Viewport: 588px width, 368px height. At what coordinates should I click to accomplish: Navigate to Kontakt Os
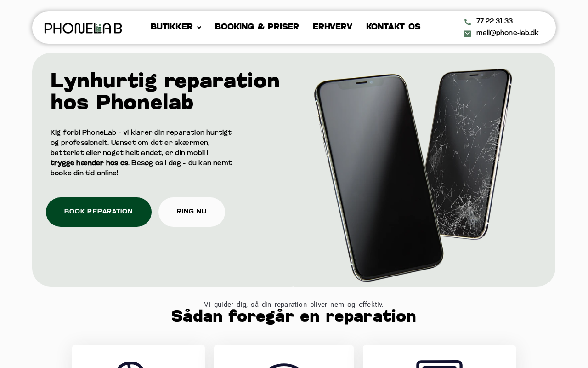[393, 27]
